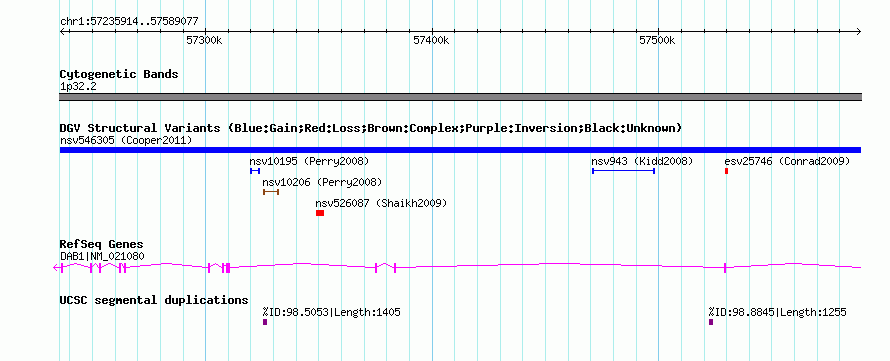Open the RefSeq Genes track title
890x361 pixels.
coord(102,245)
